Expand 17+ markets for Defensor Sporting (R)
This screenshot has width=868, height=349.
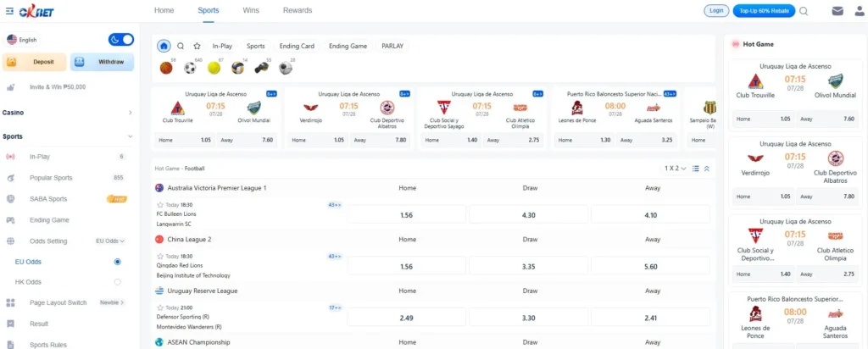point(336,307)
